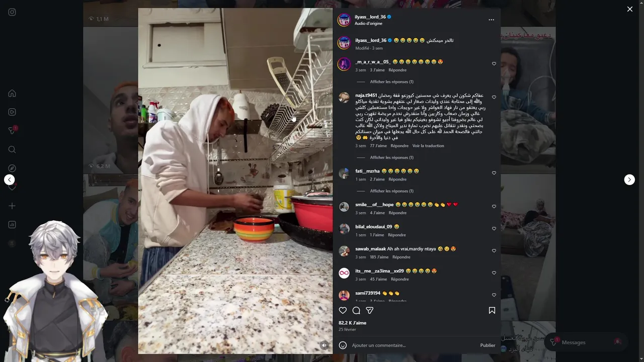Like the comment by _m_a_r_w_a__05_
This screenshot has height=362, width=644.
[x=494, y=64]
